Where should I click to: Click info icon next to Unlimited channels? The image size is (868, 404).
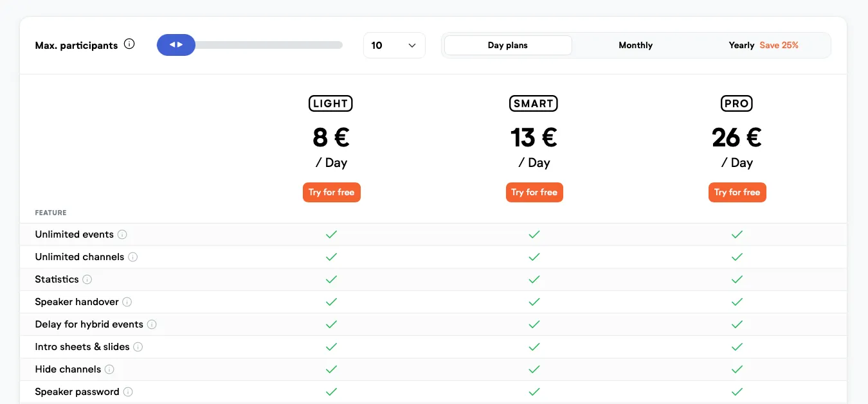tap(133, 257)
